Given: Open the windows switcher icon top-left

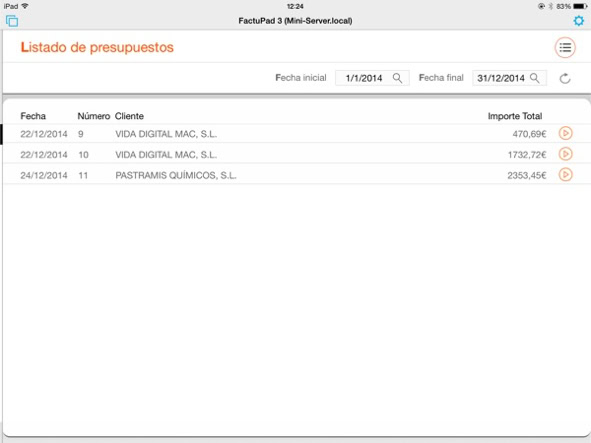Looking at the screenshot, I should pyautogui.click(x=12, y=21).
